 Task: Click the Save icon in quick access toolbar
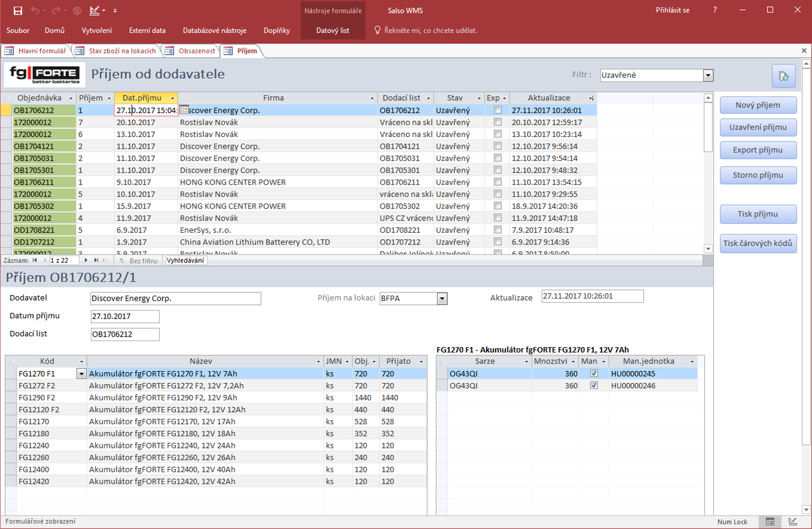coord(18,11)
